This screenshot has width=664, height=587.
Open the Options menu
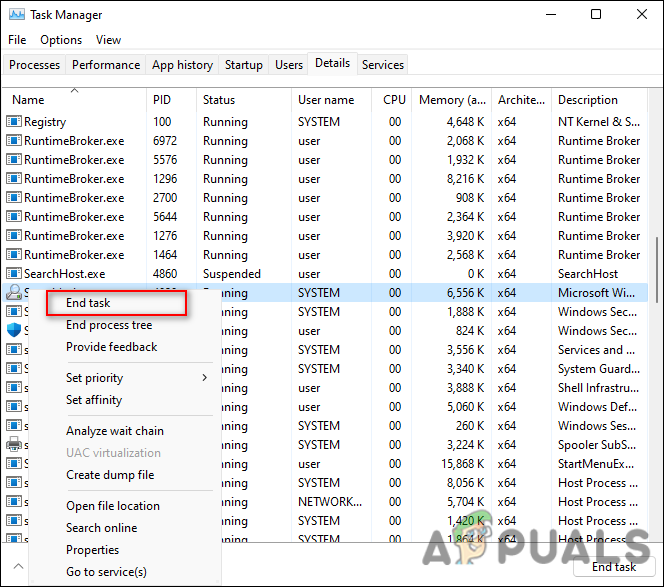(x=61, y=40)
